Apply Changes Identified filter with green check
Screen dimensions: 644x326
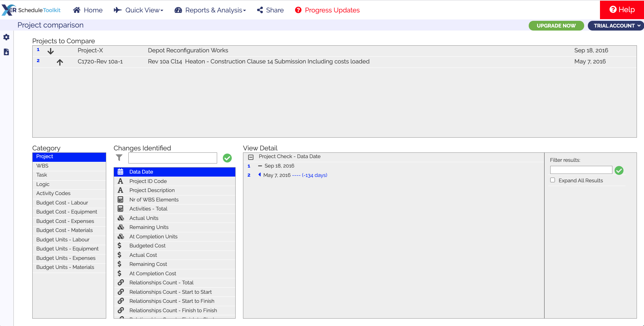[x=227, y=158]
